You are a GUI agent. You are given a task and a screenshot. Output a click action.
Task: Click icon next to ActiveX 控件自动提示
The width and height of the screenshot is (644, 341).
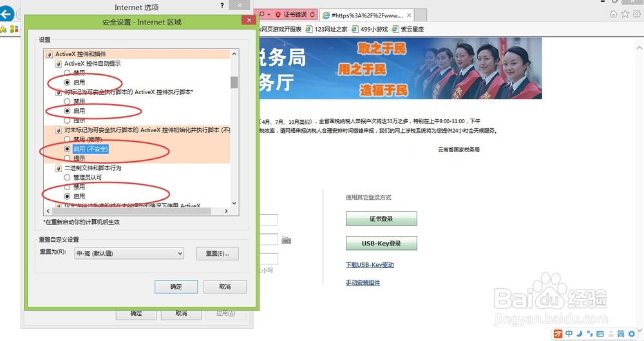pyautogui.click(x=59, y=63)
